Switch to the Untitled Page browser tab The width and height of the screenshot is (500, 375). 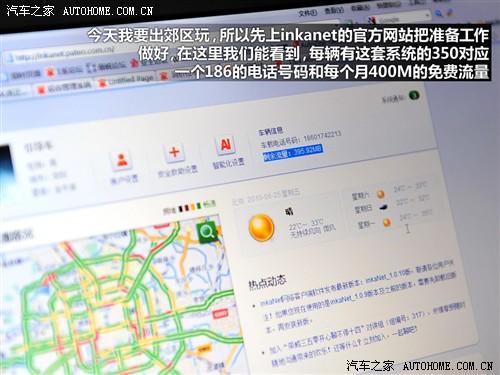point(126,80)
